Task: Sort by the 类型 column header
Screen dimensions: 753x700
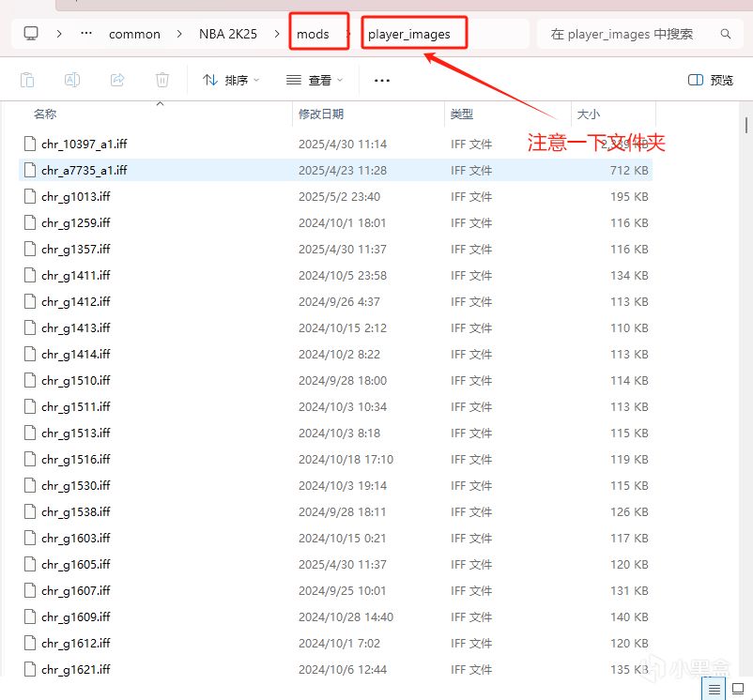Action: click(x=462, y=114)
